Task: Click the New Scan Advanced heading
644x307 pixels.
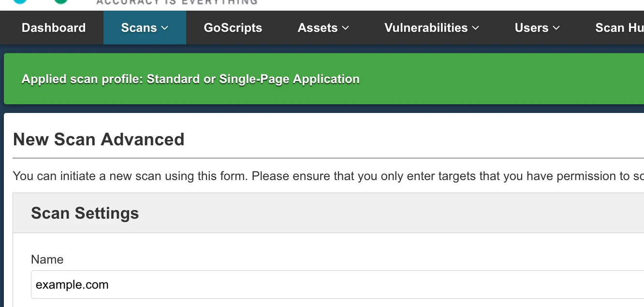Action: (x=99, y=140)
